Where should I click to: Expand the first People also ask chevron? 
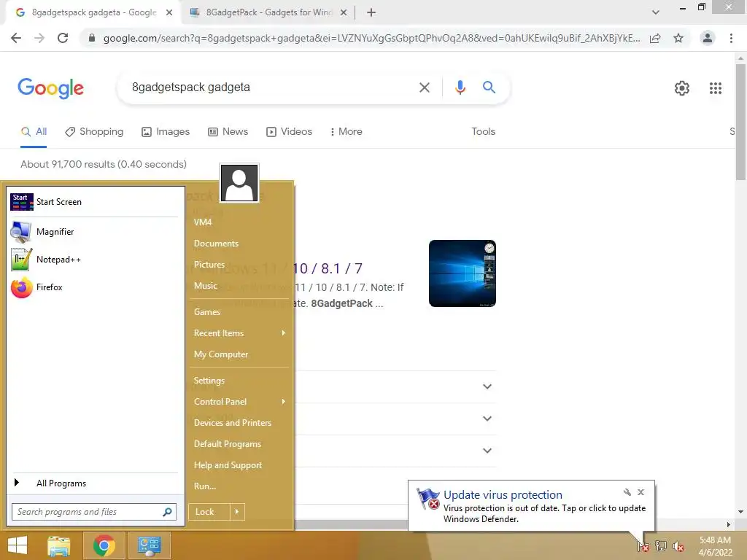pos(487,386)
